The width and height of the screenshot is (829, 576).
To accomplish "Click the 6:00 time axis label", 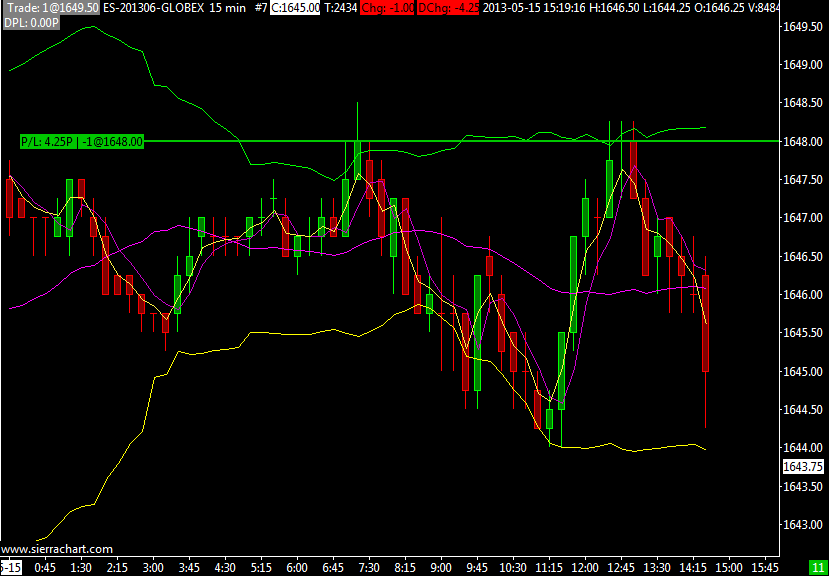I will 297,566.
